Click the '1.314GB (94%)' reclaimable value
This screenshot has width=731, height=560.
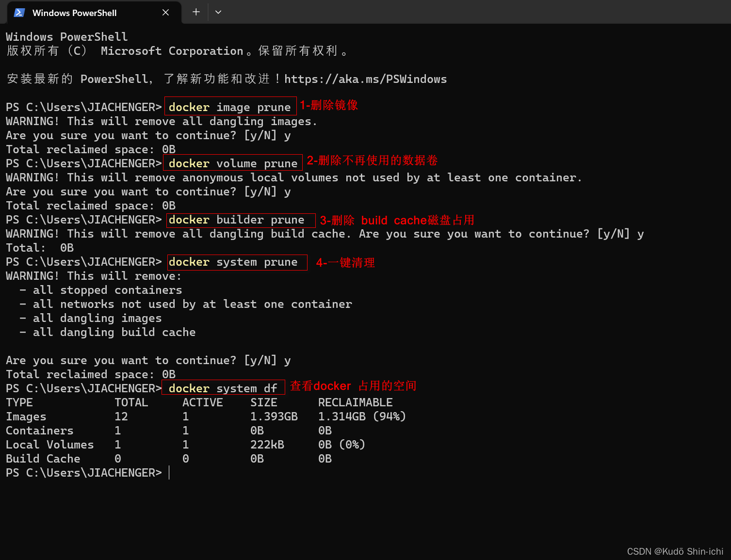362,416
